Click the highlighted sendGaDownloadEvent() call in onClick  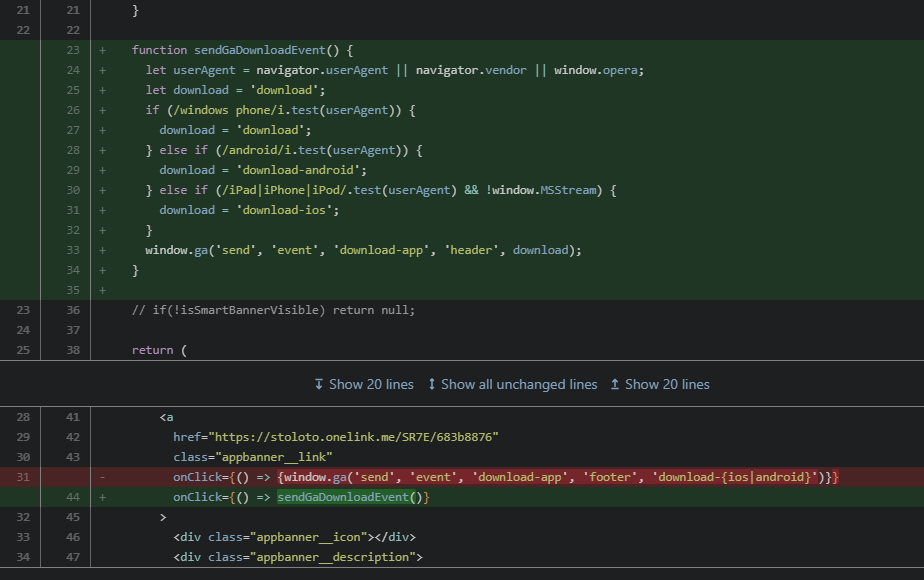[x=353, y=497]
